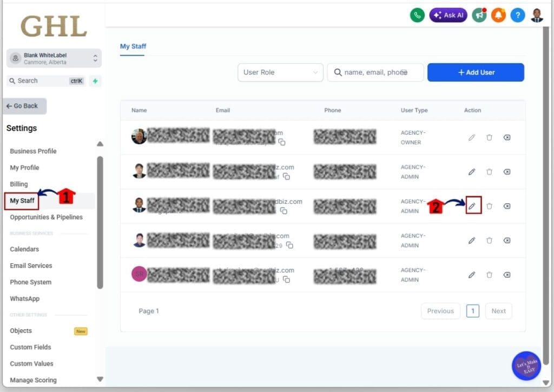554x392 pixels.
Task: Click the green phone icon in the header
Action: pos(417,15)
